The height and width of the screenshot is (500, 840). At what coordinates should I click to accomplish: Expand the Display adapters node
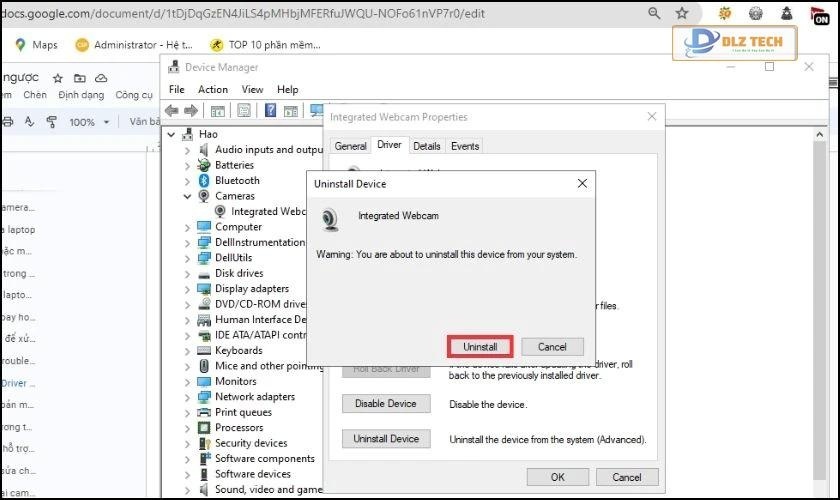[187, 289]
